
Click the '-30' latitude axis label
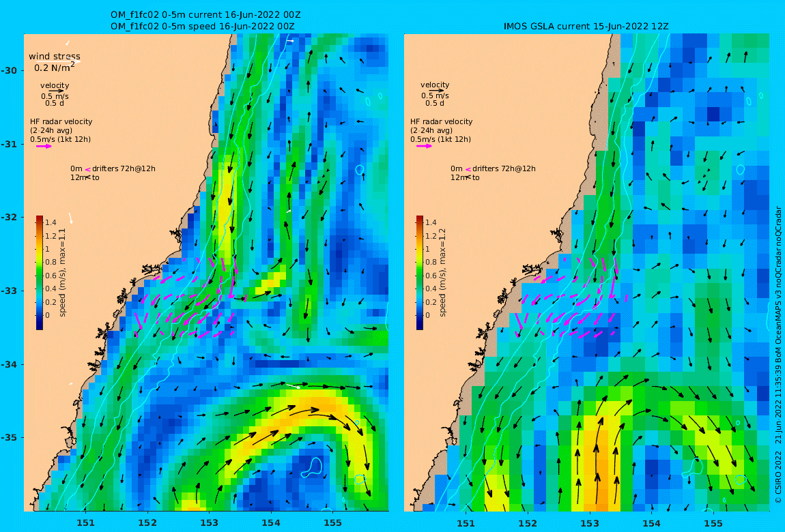(9, 70)
